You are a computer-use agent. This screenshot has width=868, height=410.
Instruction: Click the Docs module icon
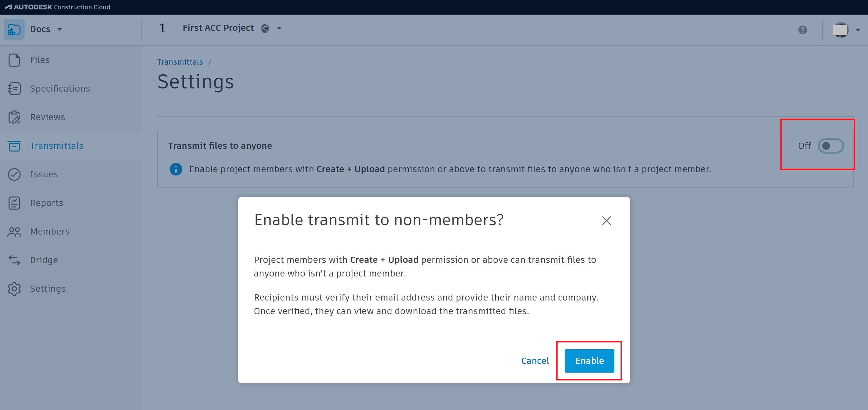[14, 29]
